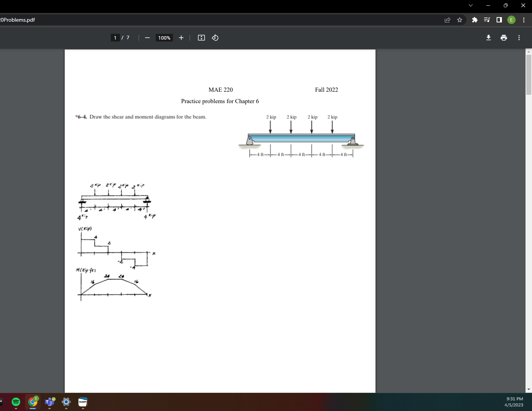Open Chrome's main three-dot menu
The image size is (532, 411).
[524, 20]
